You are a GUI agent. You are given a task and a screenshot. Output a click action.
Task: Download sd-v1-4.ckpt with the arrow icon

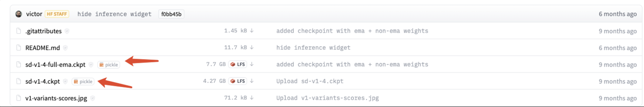point(252,81)
